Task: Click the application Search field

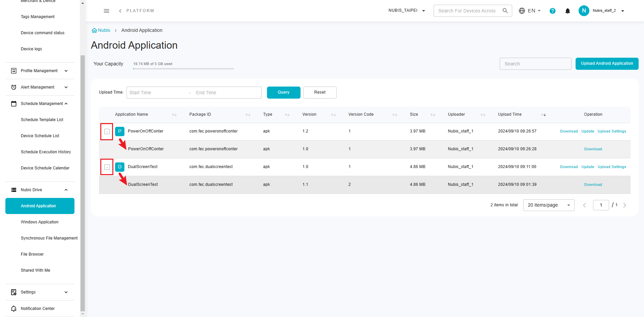Action: [535, 64]
